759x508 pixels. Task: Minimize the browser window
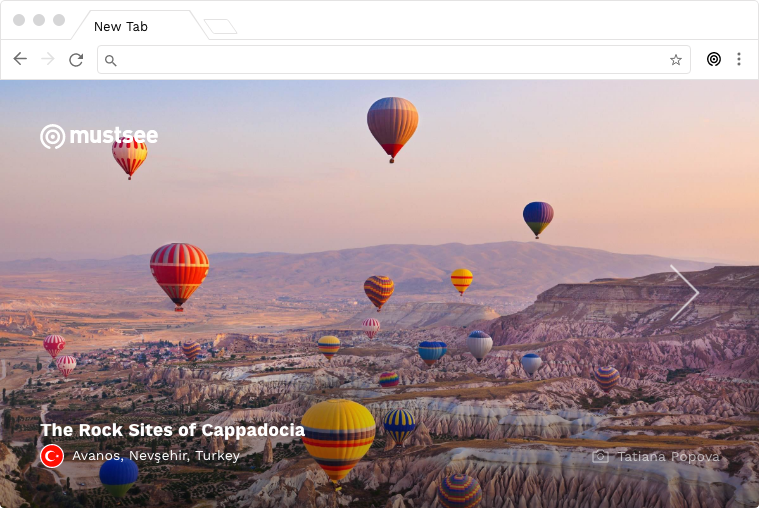coord(39,20)
